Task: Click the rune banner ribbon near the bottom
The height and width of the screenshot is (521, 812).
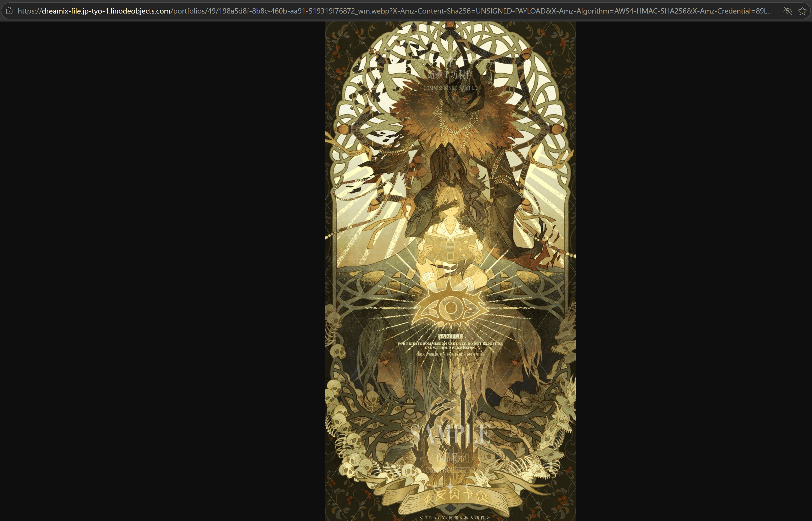Action: [453, 497]
